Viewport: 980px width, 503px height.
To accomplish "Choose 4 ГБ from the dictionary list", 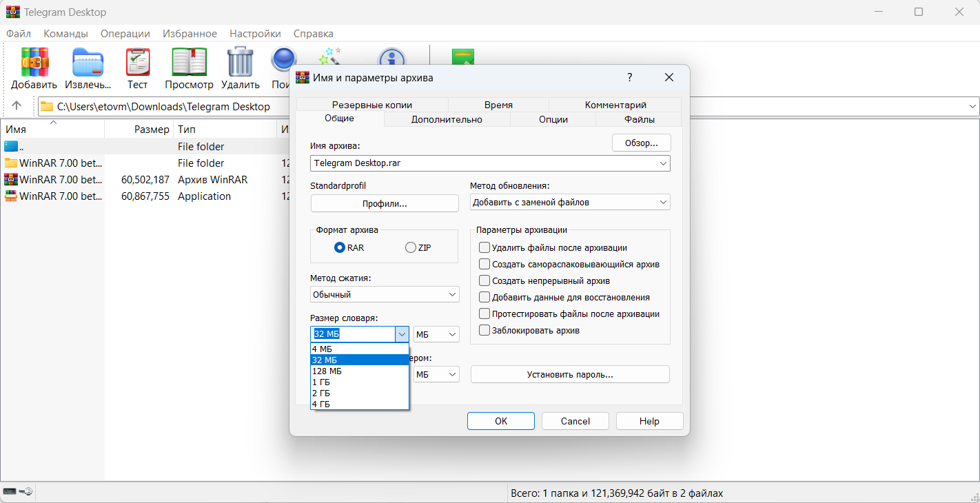I will click(x=360, y=404).
